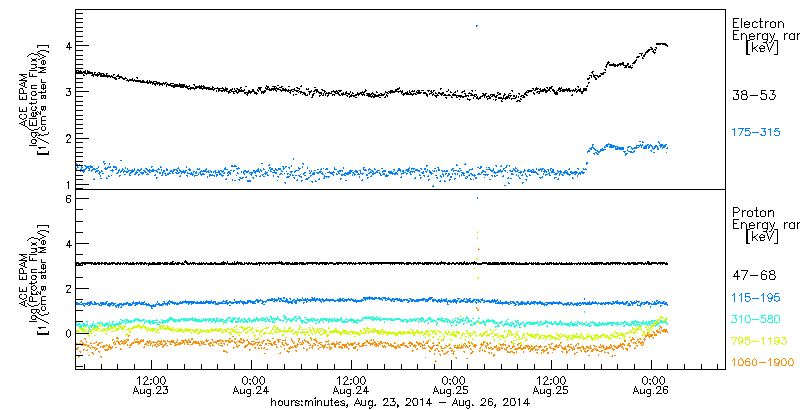
Task: Click the electron flux y-axis value 2
Action: (x=66, y=138)
